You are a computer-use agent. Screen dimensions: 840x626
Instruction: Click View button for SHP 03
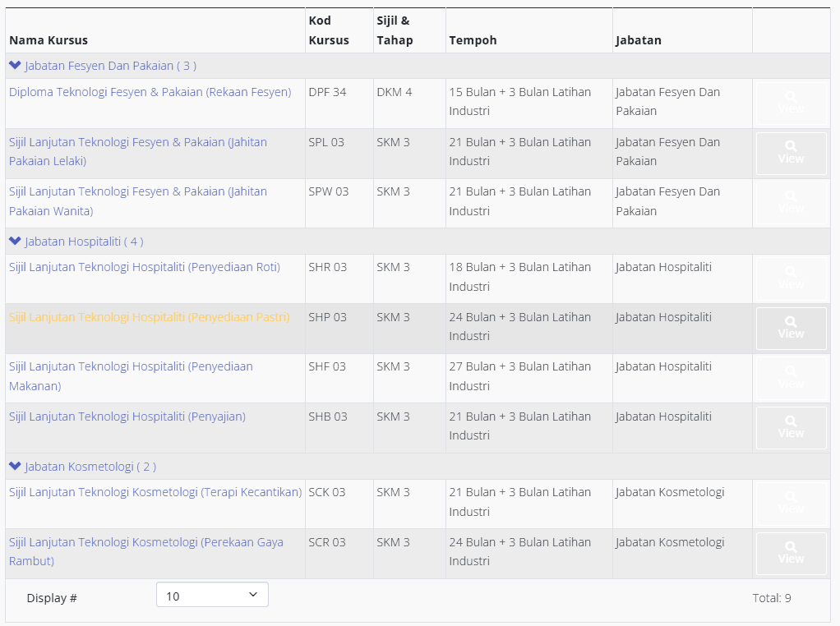[x=791, y=329]
